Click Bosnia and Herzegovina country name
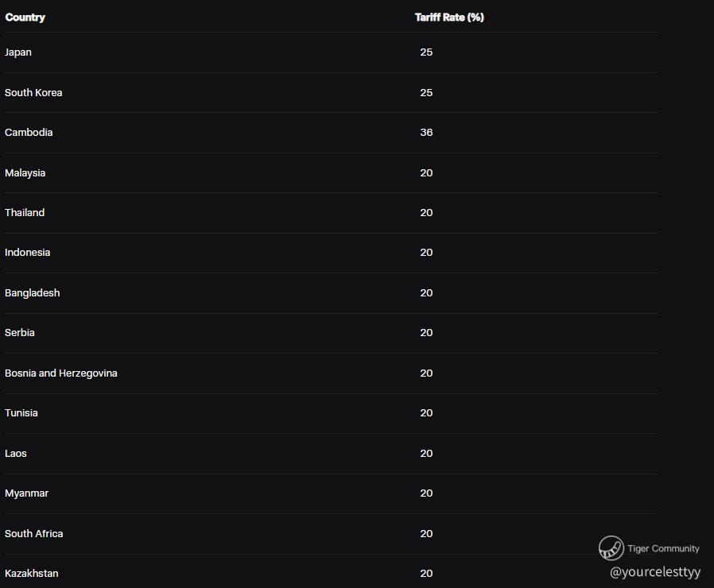Image resolution: width=714 pixels, height=588 pixels. coord(61,373)
